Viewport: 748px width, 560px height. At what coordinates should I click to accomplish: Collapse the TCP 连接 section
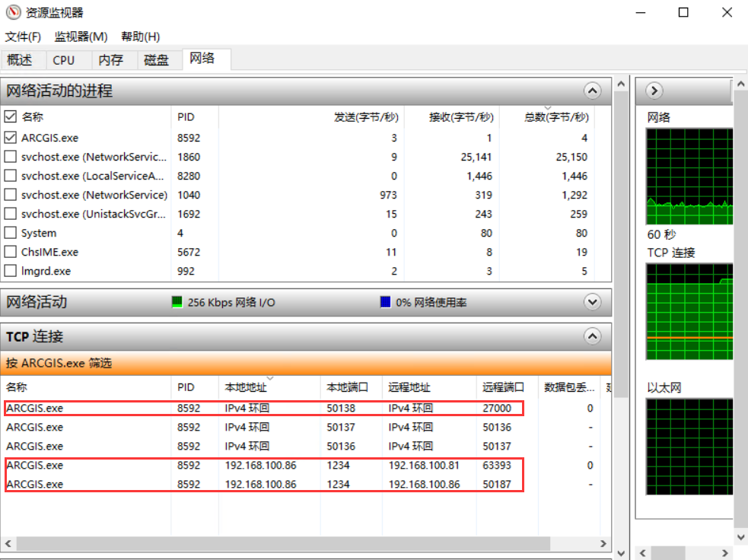592,336
